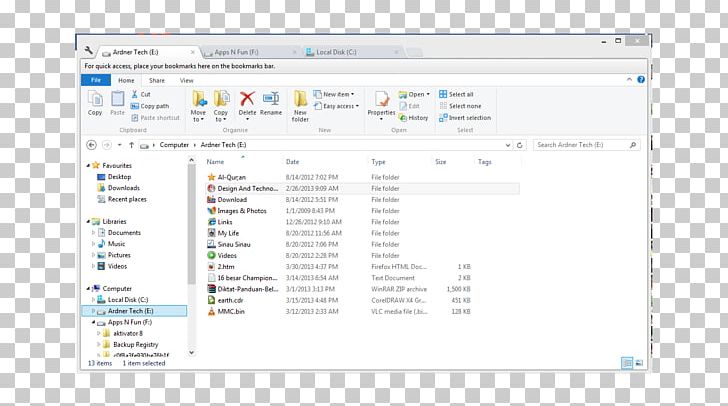Viewport: 728px width, 406px height.
Task: Create a New folder from the ribbon
Action: (x=300, y=103)
